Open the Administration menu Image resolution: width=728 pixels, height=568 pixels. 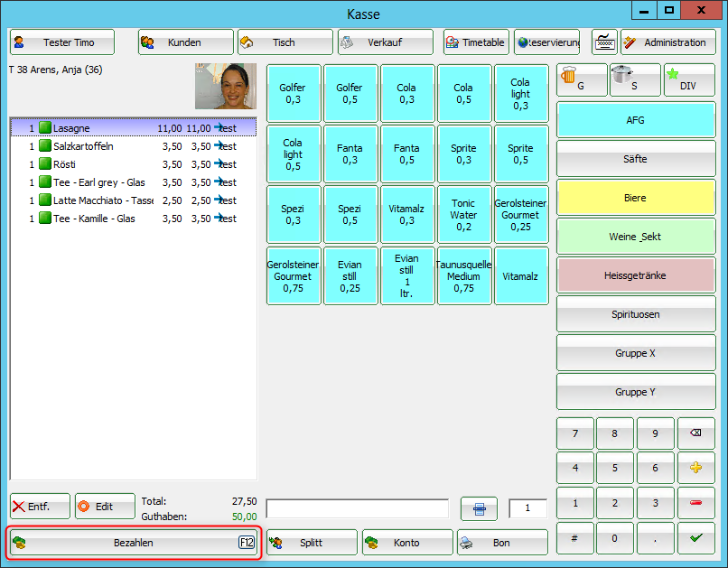[x=668, y=42]
